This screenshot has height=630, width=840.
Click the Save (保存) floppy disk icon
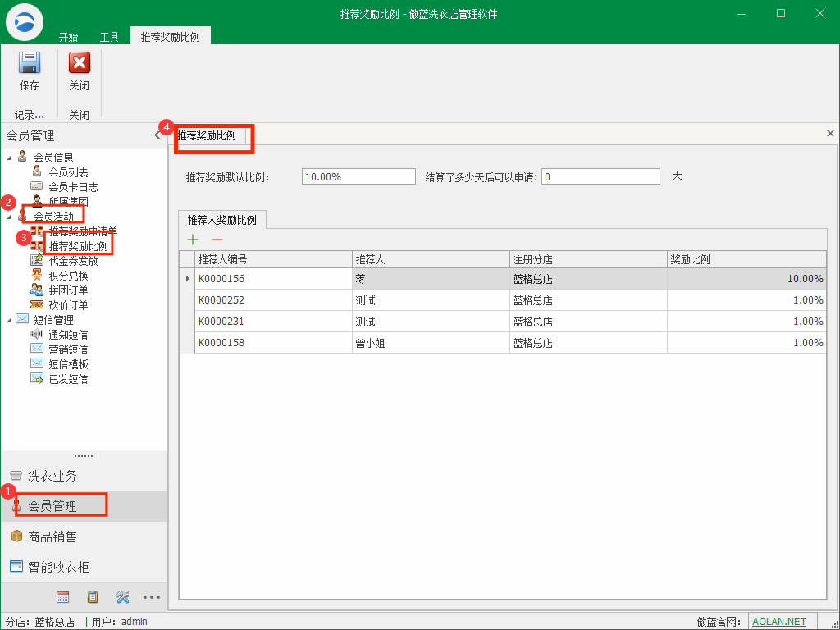click(x=30, y=62)
